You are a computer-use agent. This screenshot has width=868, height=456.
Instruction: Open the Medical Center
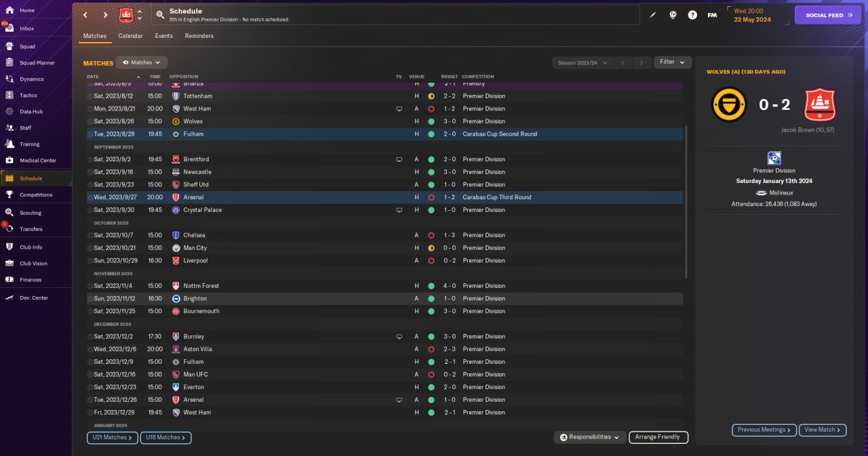click(x=37, y=161)
